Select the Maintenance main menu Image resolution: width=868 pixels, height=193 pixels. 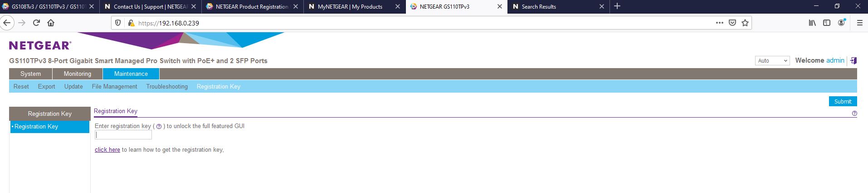click(131, 74)
